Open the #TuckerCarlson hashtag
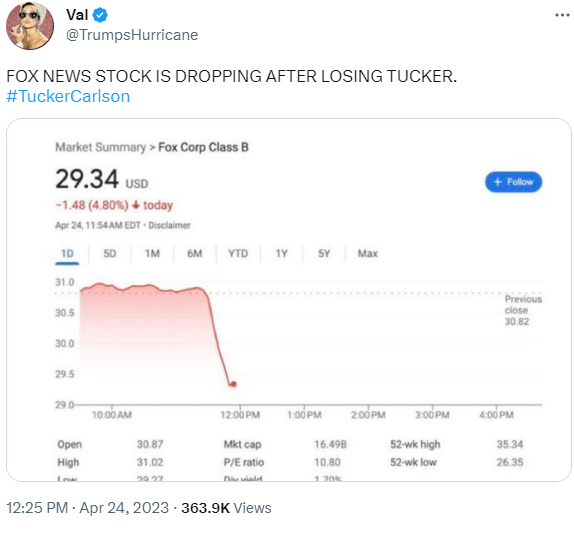This screenshot has height=534, width=574. point(68,96)
